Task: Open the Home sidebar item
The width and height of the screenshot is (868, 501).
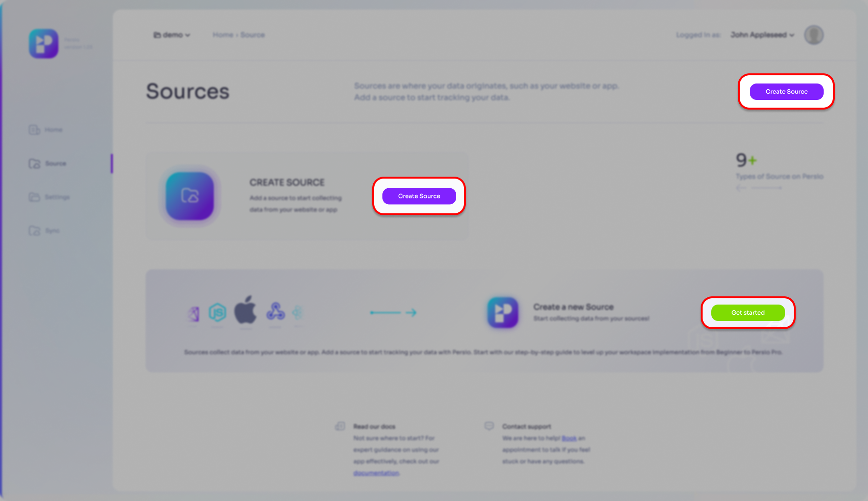Action: point(46,130)
